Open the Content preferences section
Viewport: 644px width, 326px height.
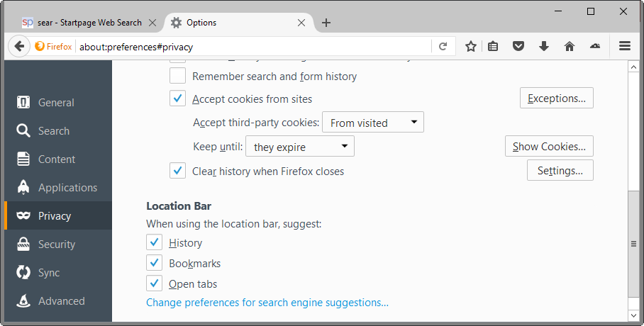pos(58,159)
